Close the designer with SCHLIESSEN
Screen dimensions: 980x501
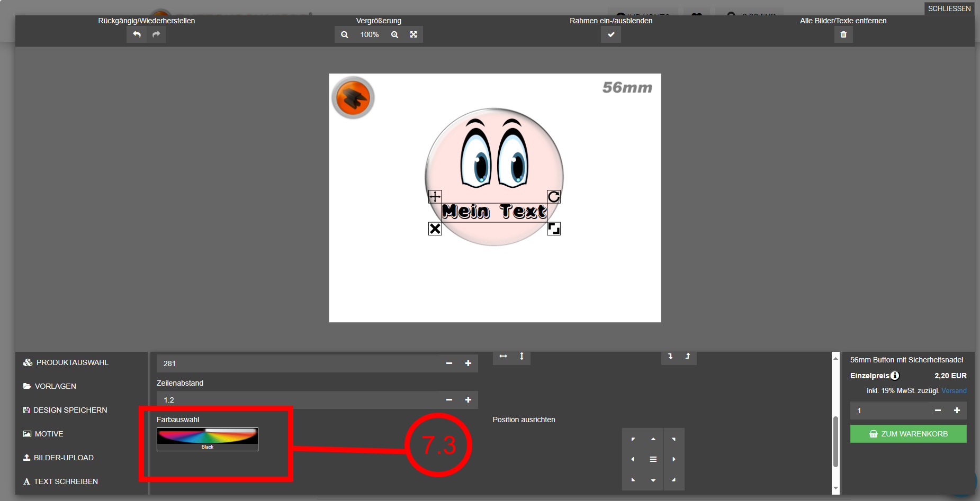tap(949, 8)
